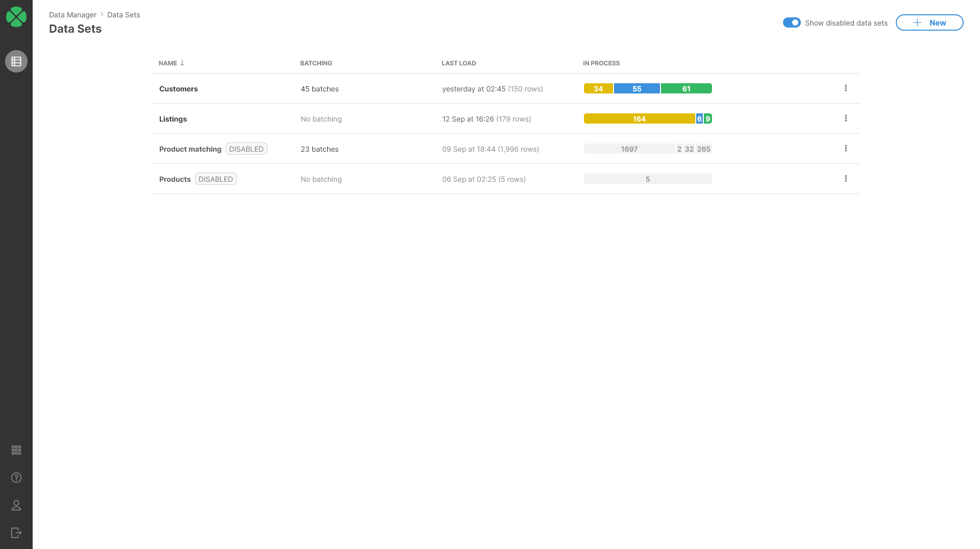Open the user account icon
980x549 pixels.
click(x=16, y=505)
